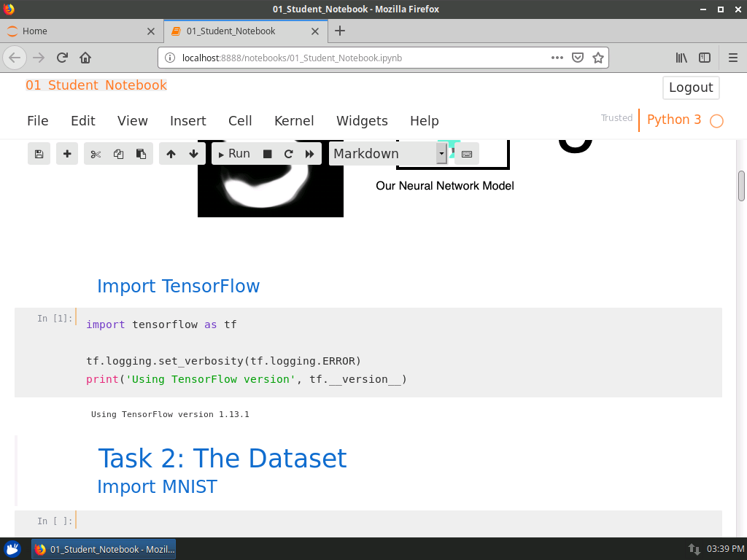Image resolution: width=747 pixels, height=560 pixels.
Task: Open Firefox library icon
Action: pyautogui.click(x=681, y=58)
